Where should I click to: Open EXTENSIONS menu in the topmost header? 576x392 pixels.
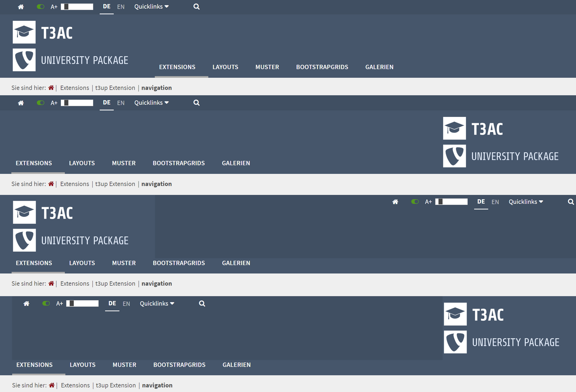click(x=177, y=67)
